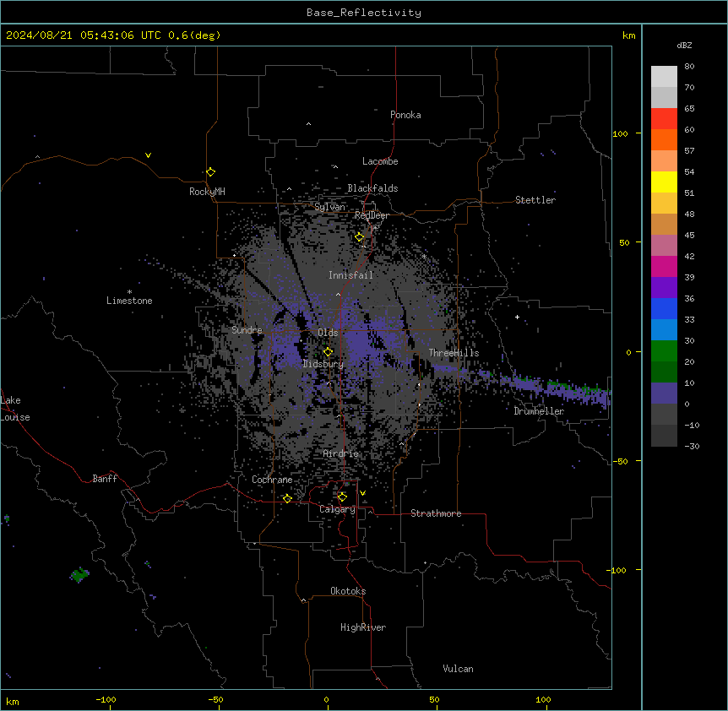Click the light blue 30-33 dBZ swatch
This screenshot has height=711, width=728.
click(664, 330)
